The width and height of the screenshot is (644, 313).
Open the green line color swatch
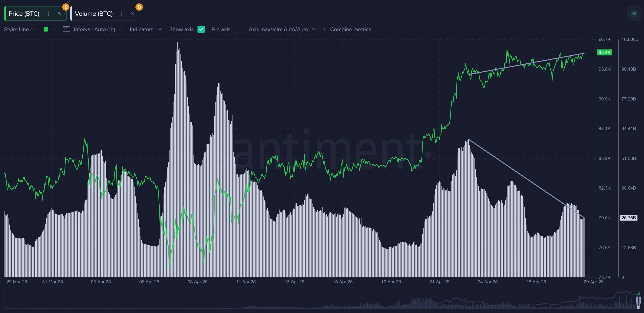click(46, 29)
